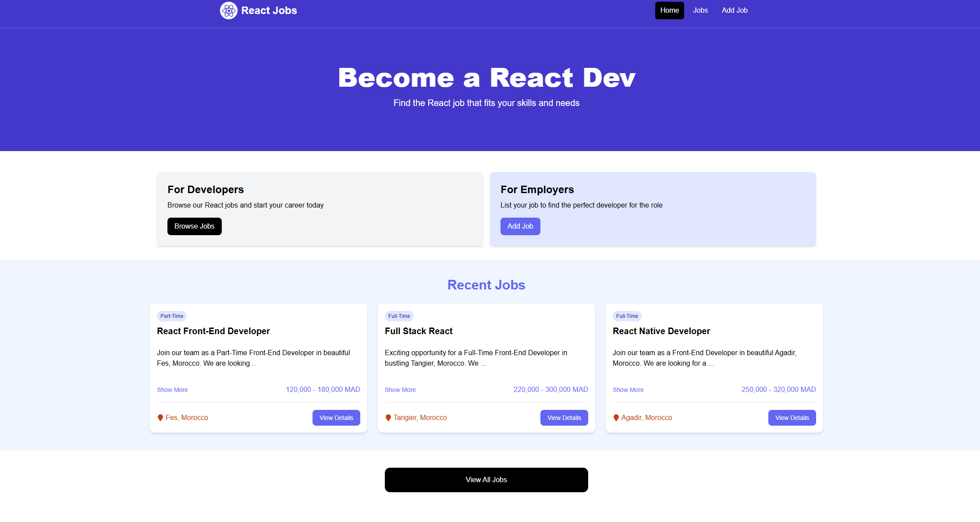View Details for React Front-End Developer
The width and height of the screenshot is (980, 522).
336,418
